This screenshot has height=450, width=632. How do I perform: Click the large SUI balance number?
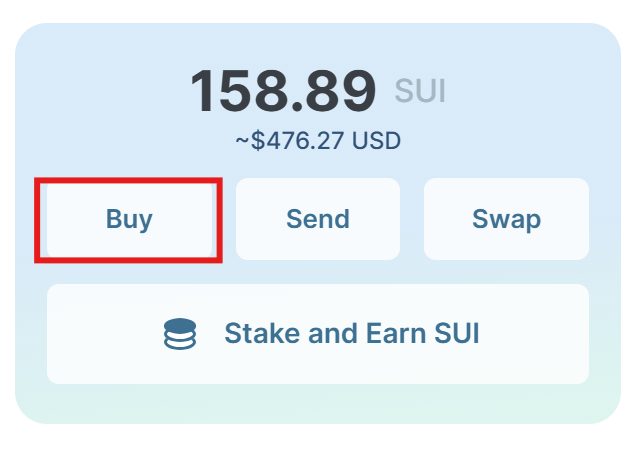[283, 91]
